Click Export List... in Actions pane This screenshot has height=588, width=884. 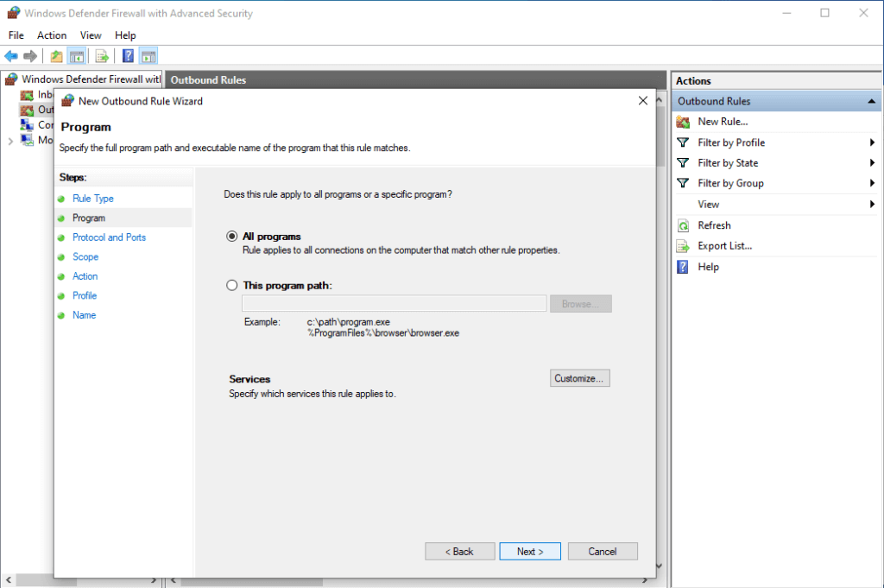725,246
